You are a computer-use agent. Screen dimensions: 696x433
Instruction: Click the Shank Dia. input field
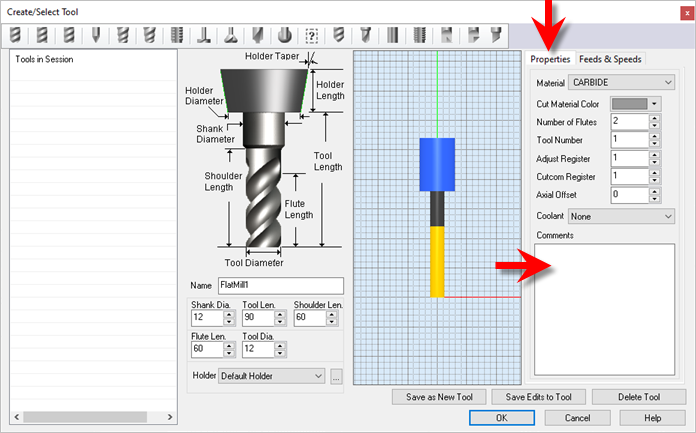tap(207, 318)
